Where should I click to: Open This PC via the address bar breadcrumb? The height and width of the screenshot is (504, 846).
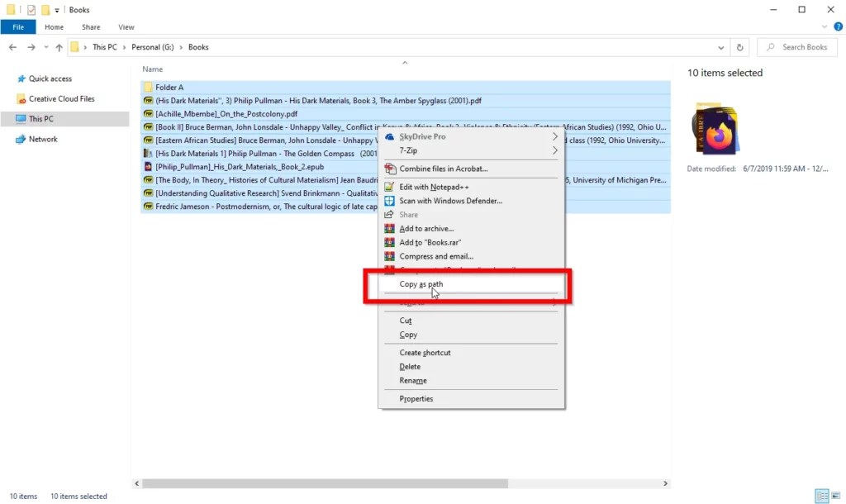click(103, 47)
